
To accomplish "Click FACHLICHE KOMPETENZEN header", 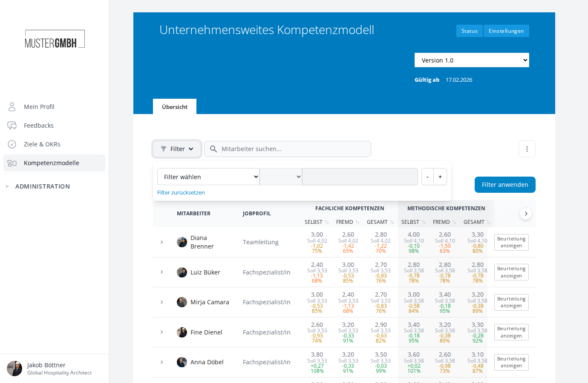I will pyautogui.click(x=350, y=209).
